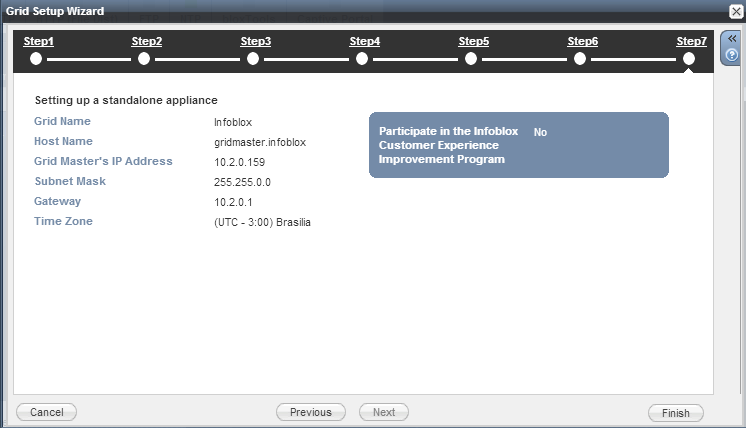Click the active circle marker under Step7

click(x=689, y=59)
